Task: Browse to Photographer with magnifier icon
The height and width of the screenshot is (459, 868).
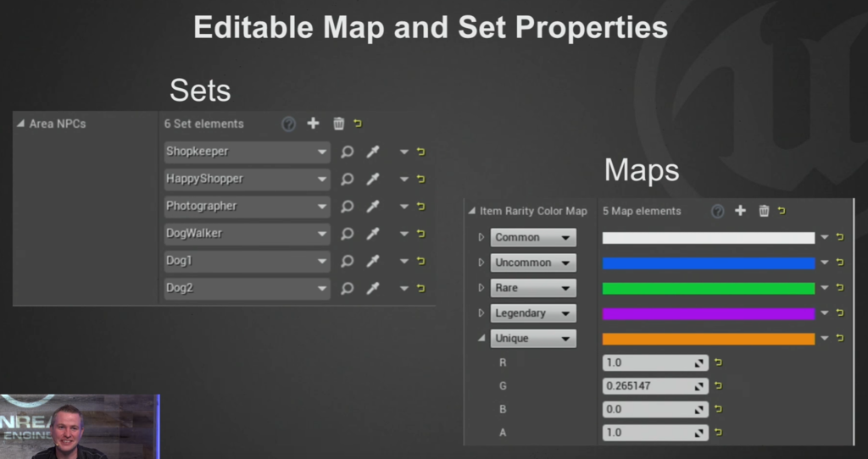Action: pyautogui.click(x=347, y=207)
